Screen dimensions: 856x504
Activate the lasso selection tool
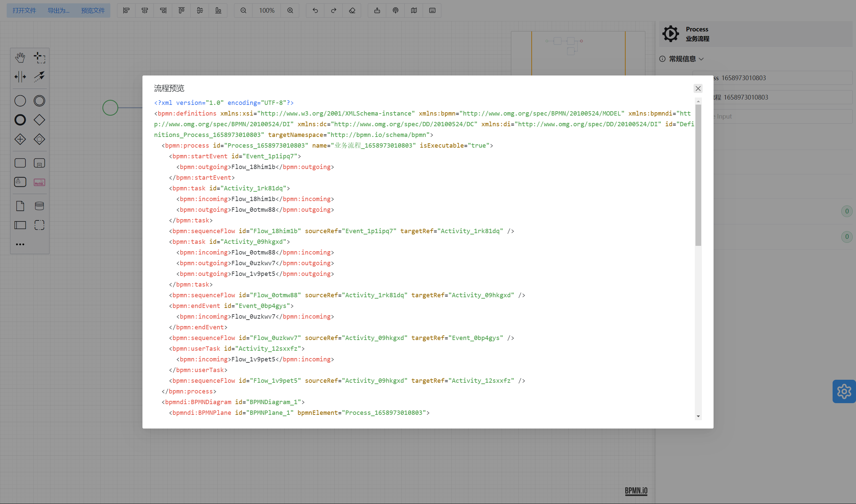pyautogui.click(x=39, y=58)
